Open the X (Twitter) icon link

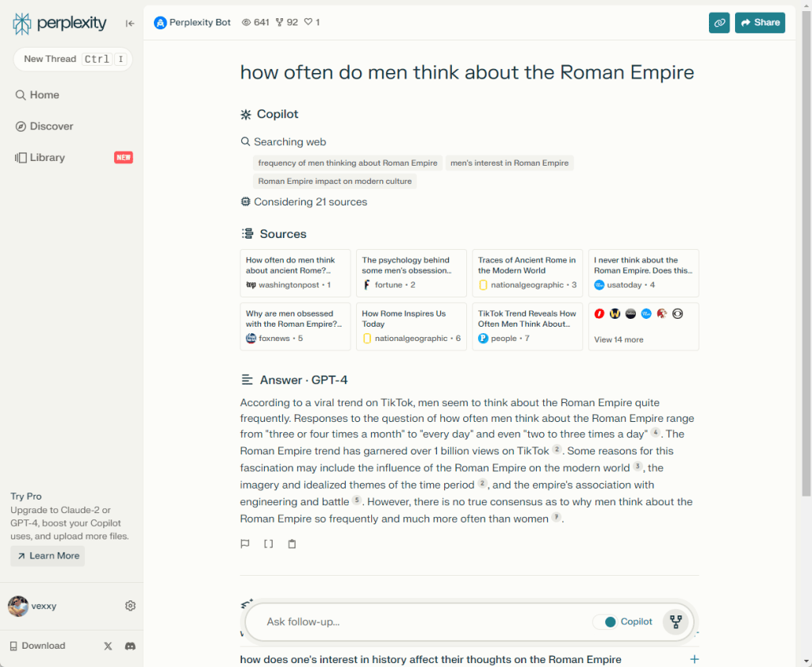(108, 646)
